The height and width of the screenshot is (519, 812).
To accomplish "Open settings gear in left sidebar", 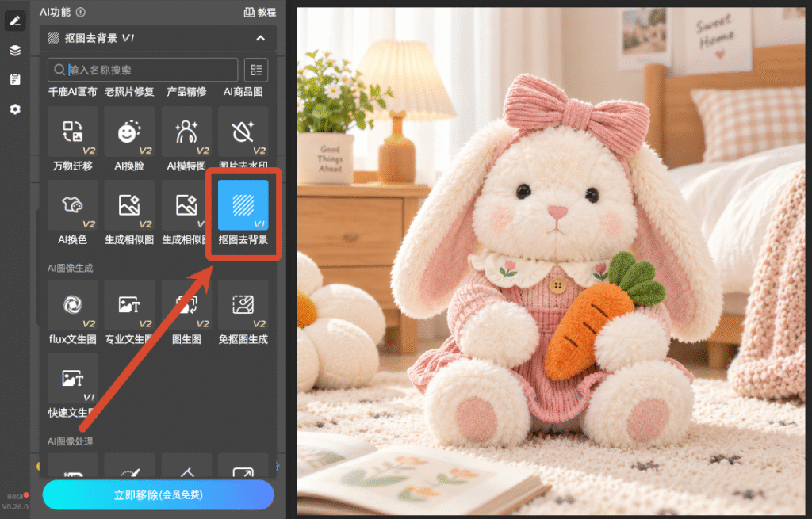I will 15,109.
